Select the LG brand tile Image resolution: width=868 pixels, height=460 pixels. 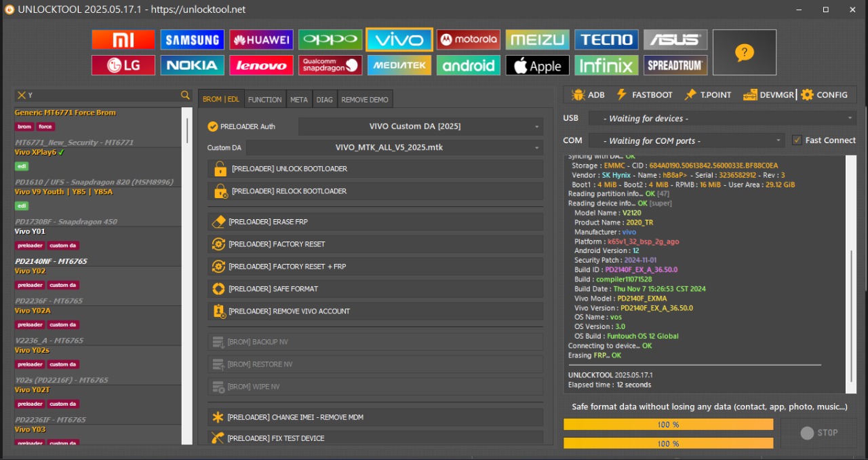click(x=123, y=65)
